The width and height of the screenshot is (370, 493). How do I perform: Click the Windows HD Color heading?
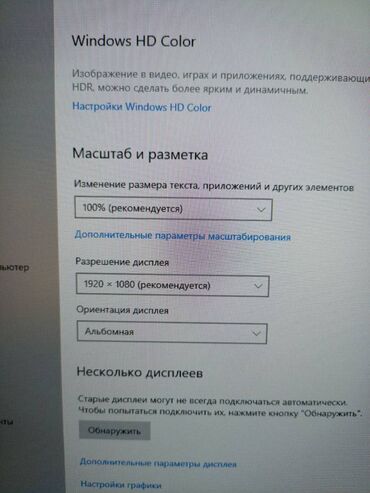point(134,41)
